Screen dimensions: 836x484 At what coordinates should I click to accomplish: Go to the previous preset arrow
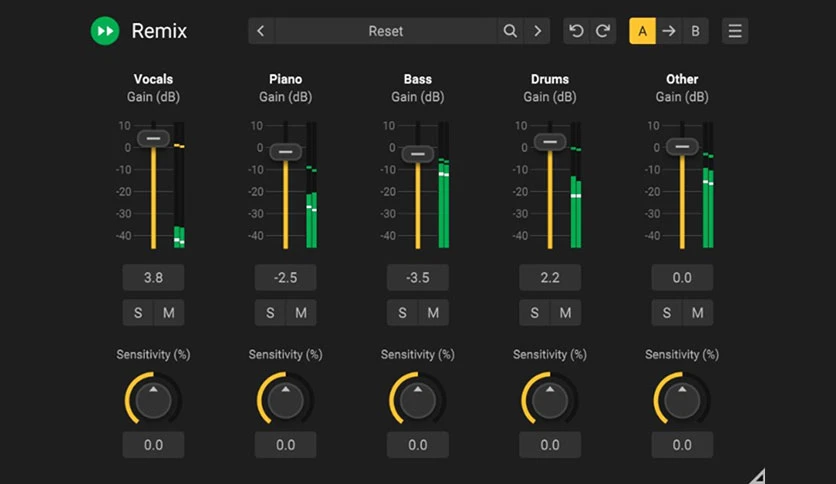(261, 31)
